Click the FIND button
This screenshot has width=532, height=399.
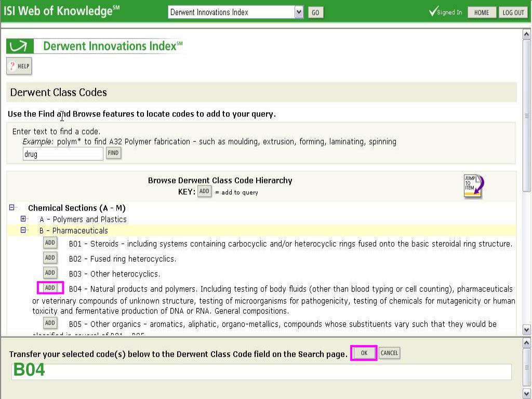pyautogui.click(x=113, y=153)
